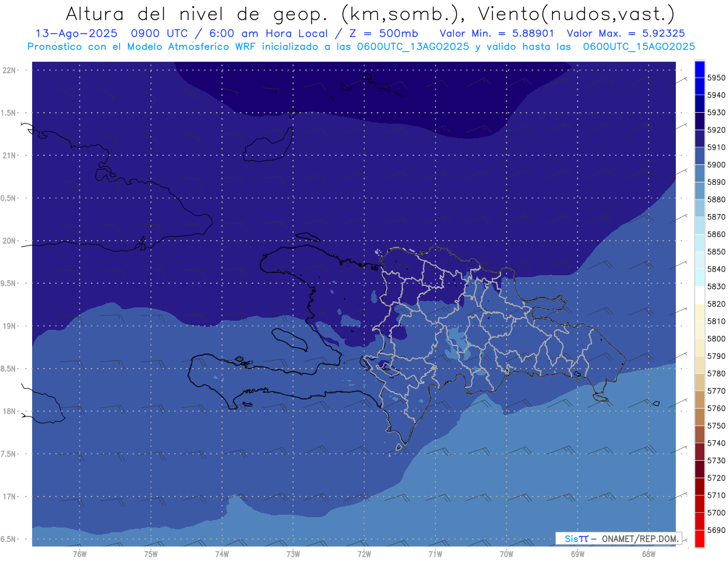
Task: Click the '5850' legend value
Action: pyautogui.click(x=716, y=252)
